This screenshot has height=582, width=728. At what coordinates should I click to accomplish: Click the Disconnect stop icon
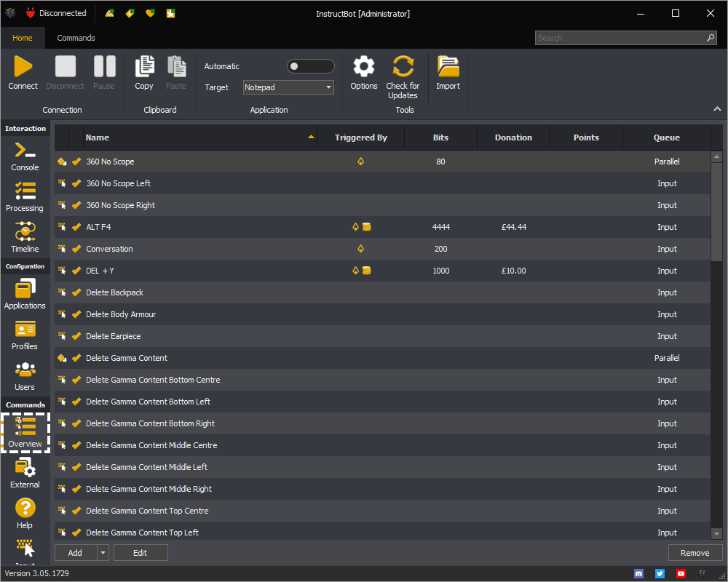pyautogui.click(x=66, y=66)
